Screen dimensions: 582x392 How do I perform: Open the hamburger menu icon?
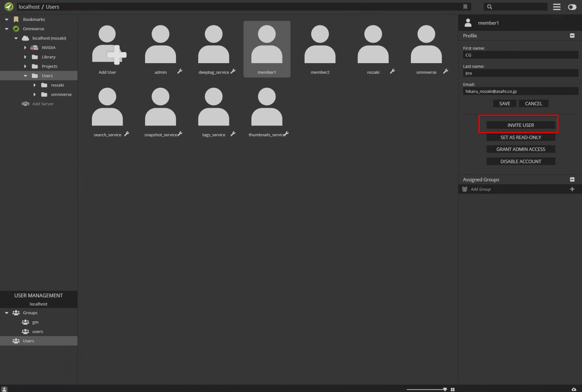557,7
